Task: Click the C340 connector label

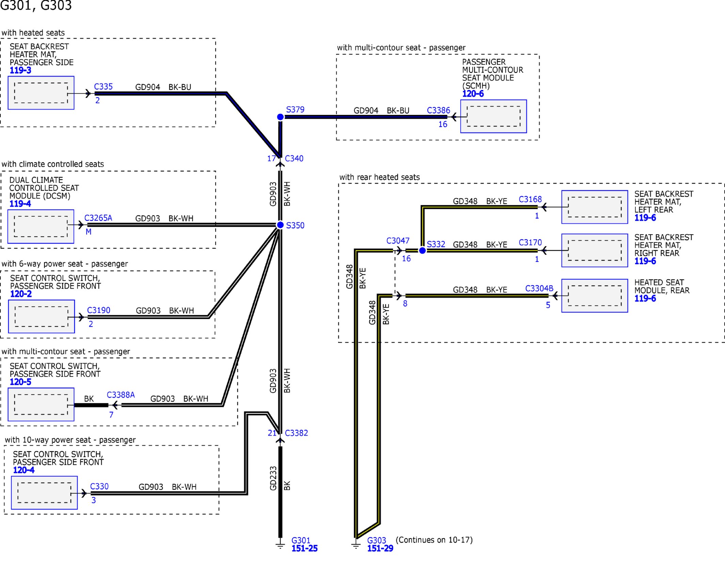Action: (294, 159)
